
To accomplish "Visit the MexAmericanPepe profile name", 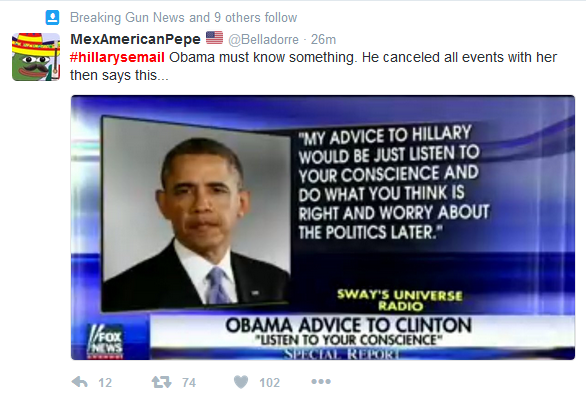I will [x=135, y=39].
